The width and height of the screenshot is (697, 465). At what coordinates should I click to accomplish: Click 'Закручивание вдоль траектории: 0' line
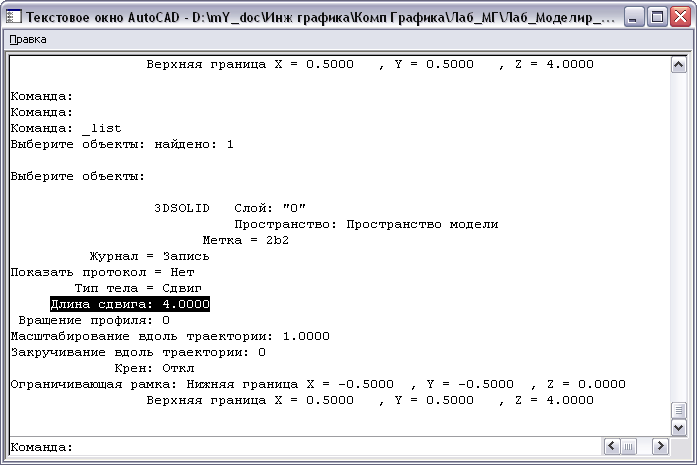click(x=138, y=352)
